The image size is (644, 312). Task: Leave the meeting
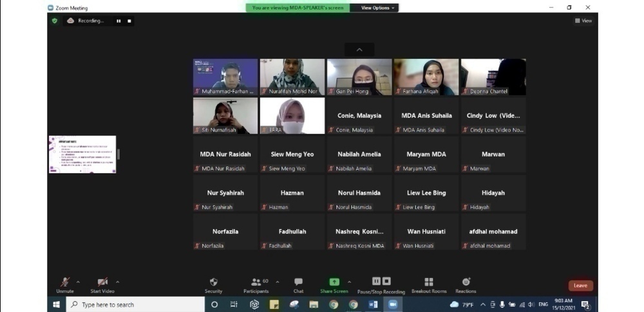pos(580,286)
